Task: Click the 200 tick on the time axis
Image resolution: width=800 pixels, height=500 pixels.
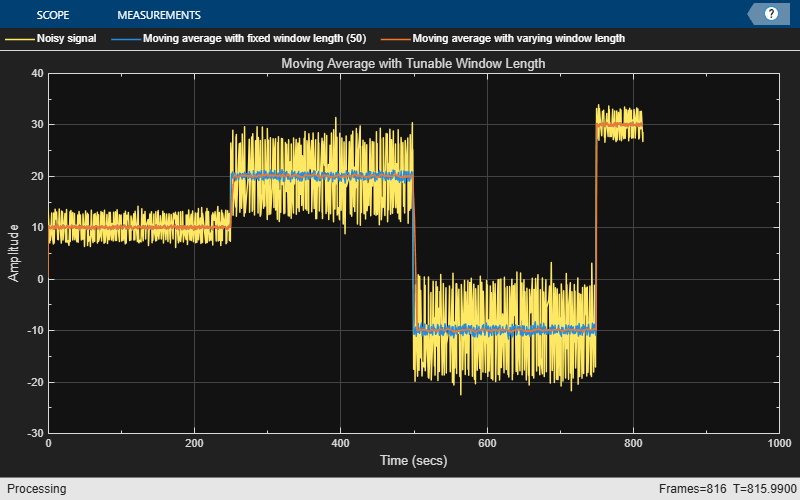Action: point(194,443)
